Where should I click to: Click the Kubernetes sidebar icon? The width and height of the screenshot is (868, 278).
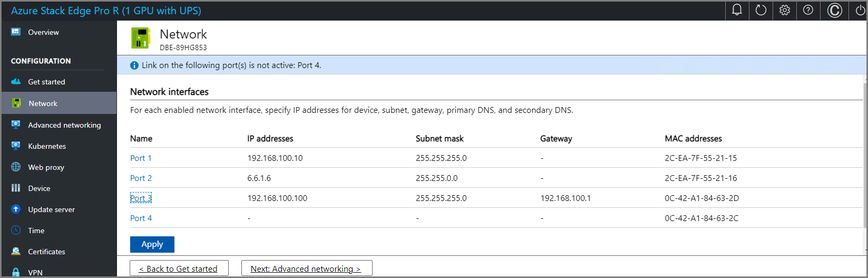[16, 146]
